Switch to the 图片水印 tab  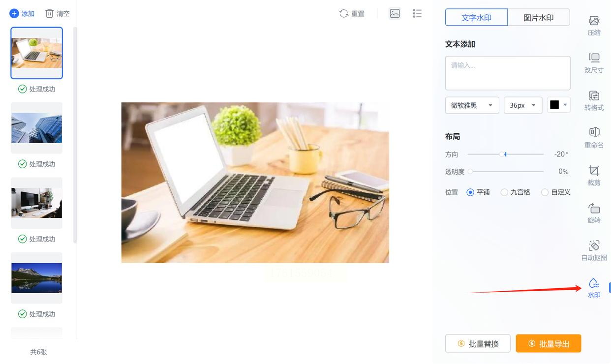click(x=539, y=17)
